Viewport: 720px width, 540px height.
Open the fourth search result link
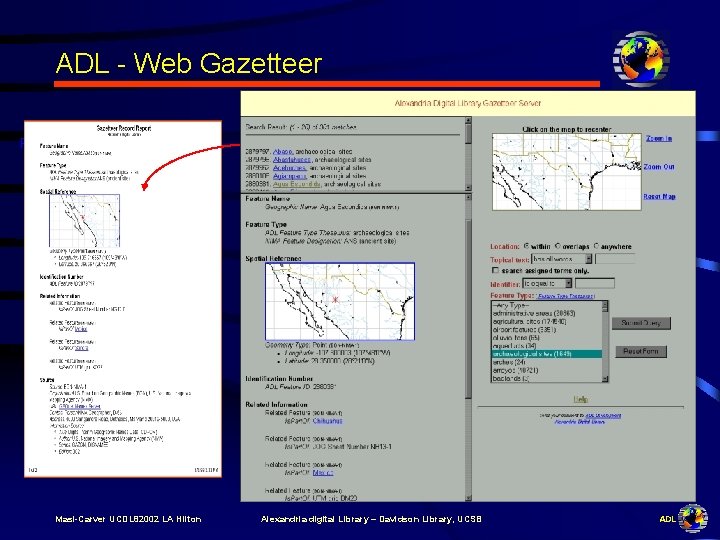290,176
